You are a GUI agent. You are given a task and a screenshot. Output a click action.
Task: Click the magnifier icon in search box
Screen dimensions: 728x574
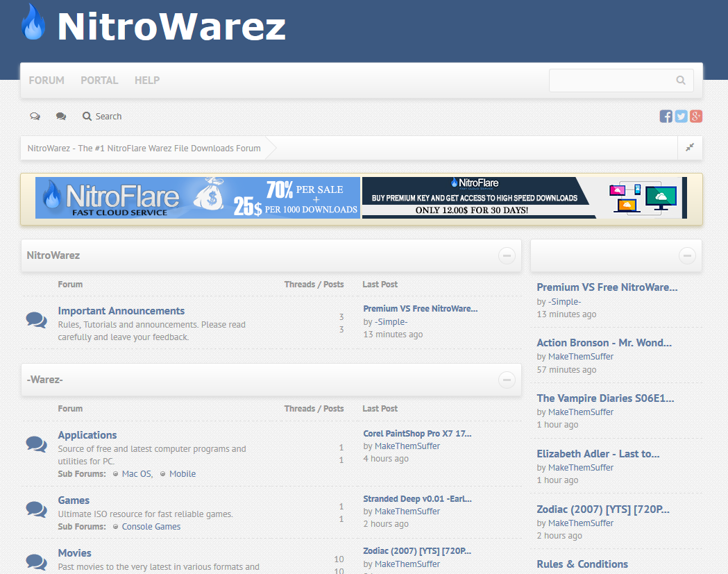(x=681, y=81)
